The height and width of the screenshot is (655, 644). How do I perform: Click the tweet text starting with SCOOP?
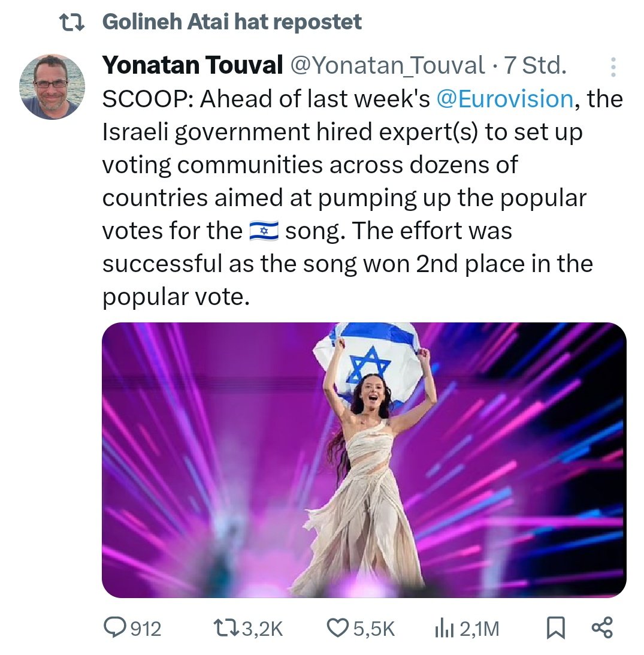pos(347,198)
